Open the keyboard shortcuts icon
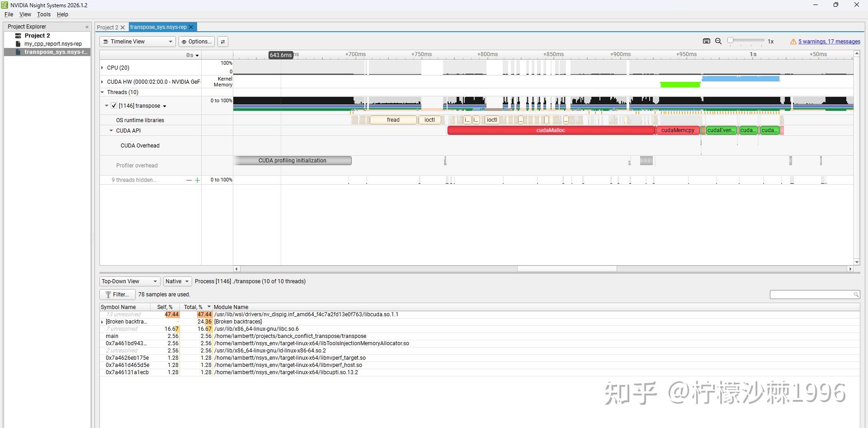868x428 pixels. pos(707,41)
